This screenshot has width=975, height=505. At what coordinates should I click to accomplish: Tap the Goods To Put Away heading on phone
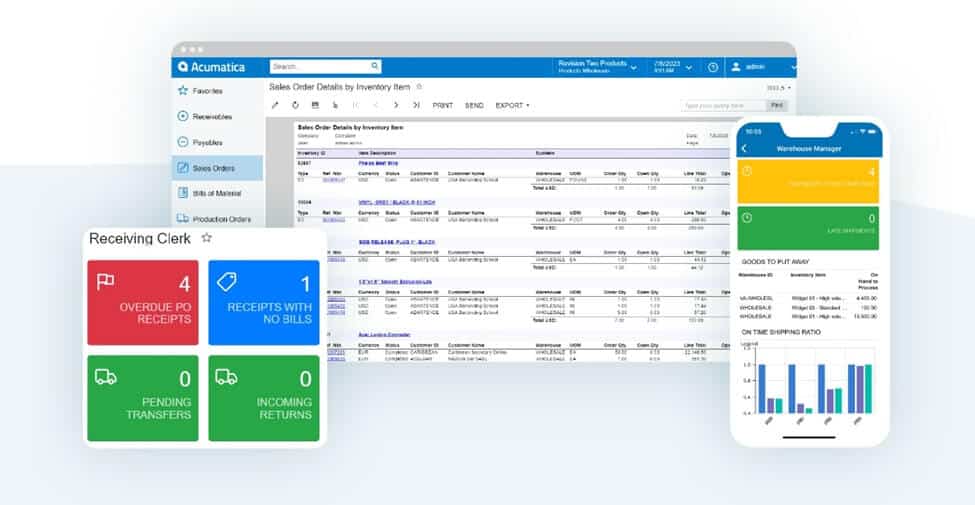[775, 262]
